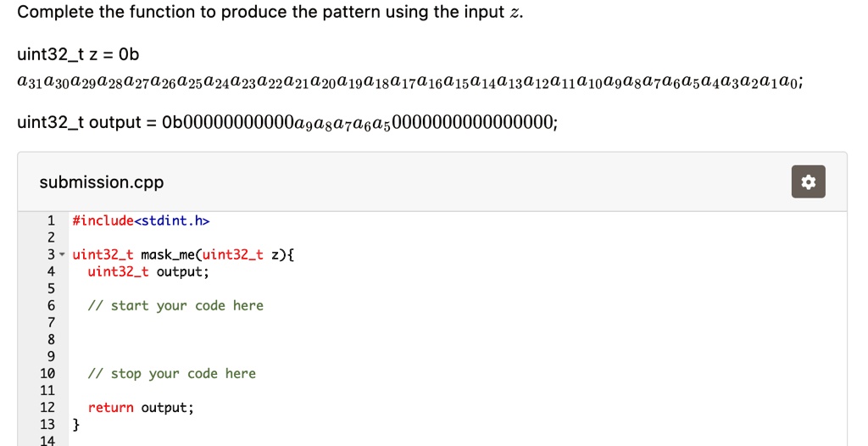Open the editor settings gear icon

coord(808,182)
